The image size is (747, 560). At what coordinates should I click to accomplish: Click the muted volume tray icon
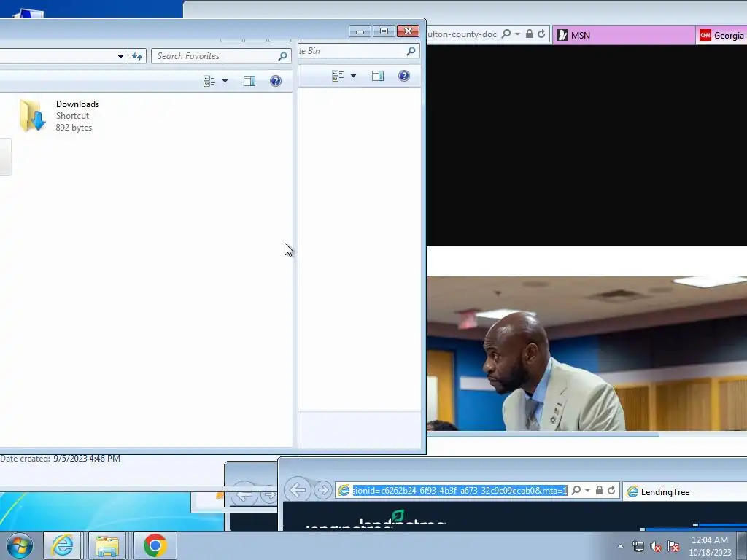(656, 546)
